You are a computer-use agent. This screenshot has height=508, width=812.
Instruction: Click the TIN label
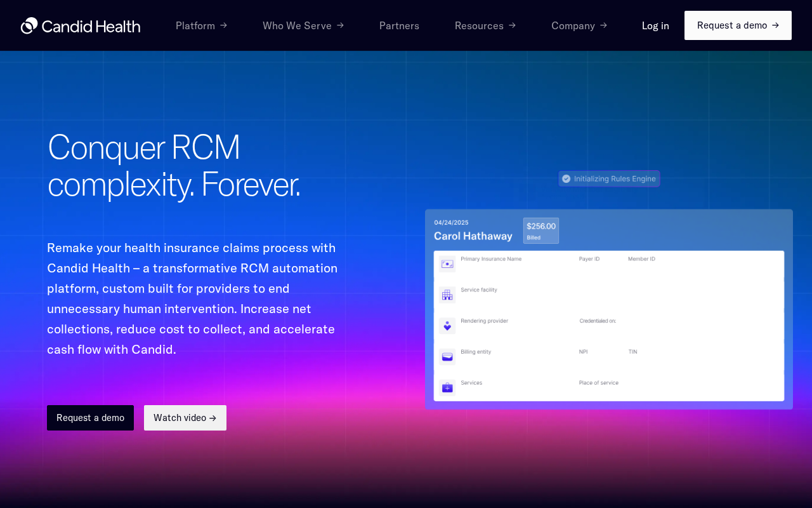pos(632,352)
